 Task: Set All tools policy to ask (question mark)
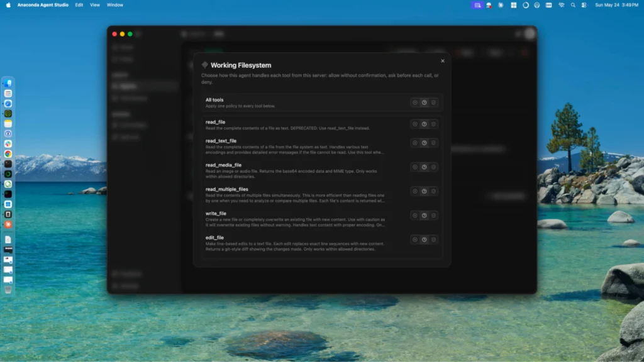425,102
